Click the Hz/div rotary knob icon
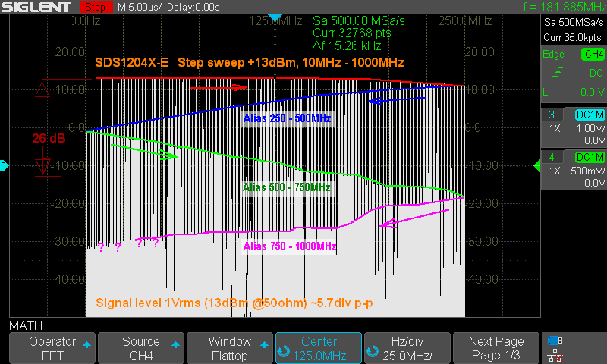Viewport: 607px width, 364px height. pyautogui.click(x=373, y=352)
